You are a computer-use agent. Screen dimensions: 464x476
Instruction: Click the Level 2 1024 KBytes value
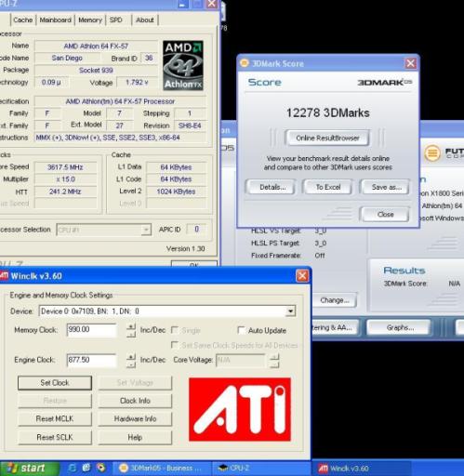pyautogui.click(x=176, y=192)
